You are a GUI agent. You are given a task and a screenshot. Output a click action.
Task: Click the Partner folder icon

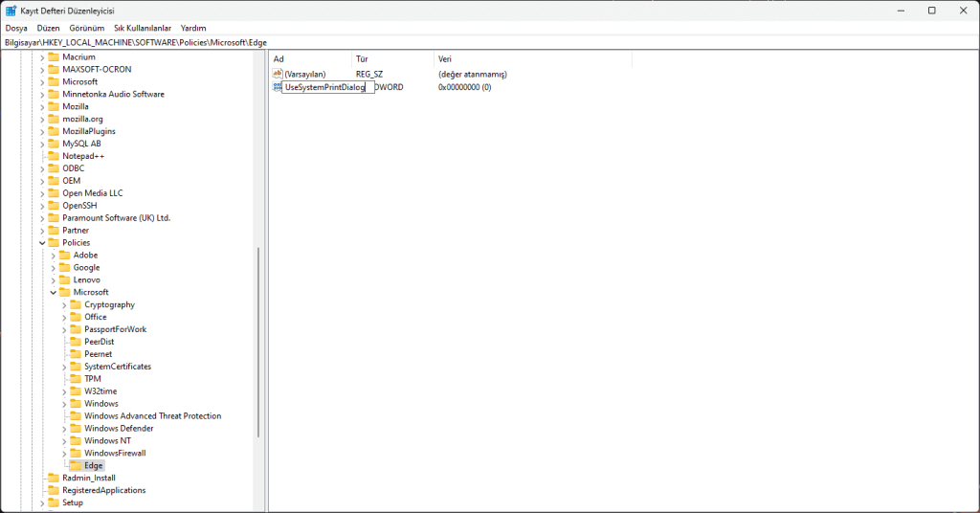click(x=54, y=230)
